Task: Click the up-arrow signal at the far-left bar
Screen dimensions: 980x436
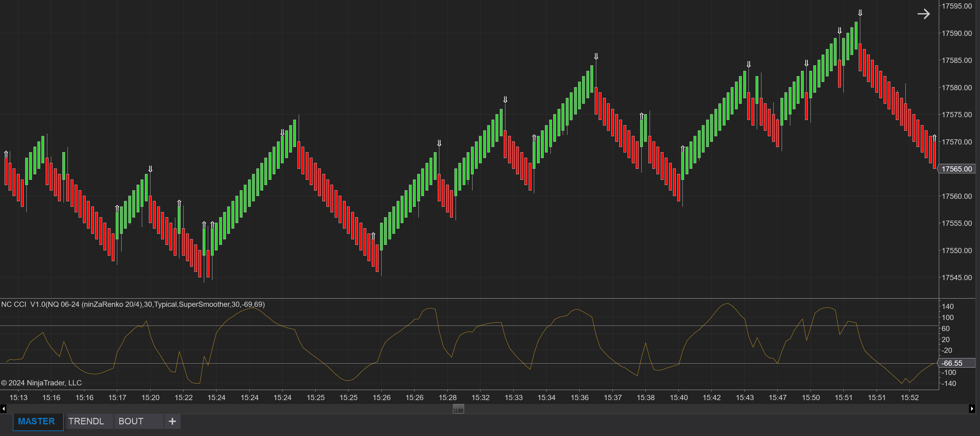Action: coord(6,154)
